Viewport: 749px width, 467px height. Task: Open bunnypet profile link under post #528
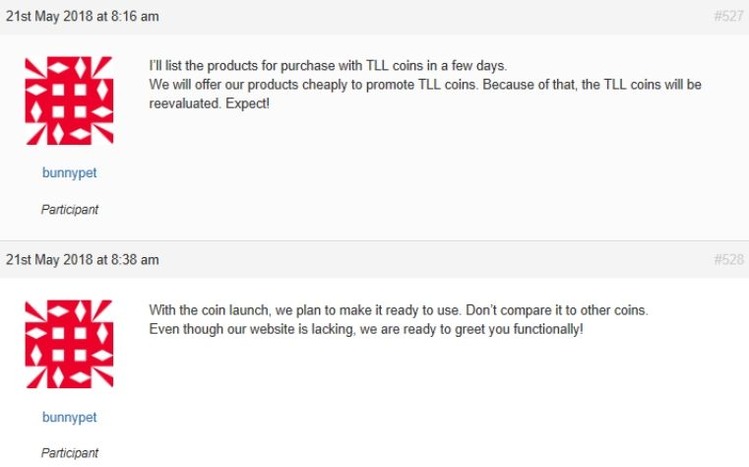(x=69, y=417)
